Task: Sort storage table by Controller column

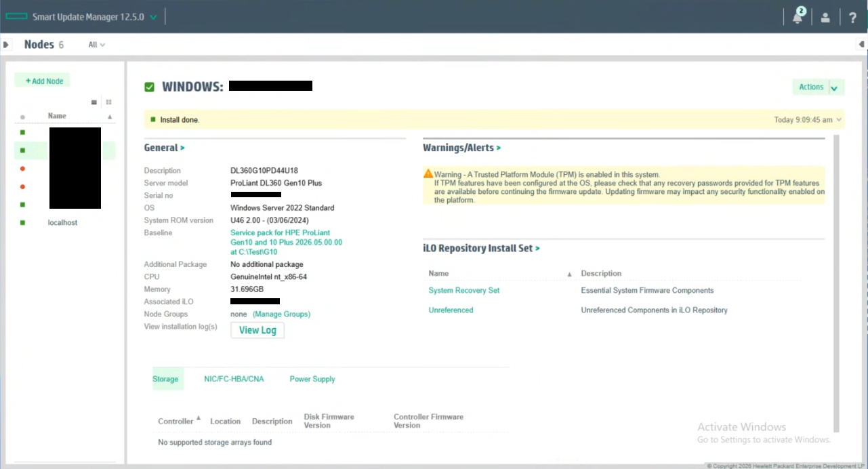Action: click(175, 421)
